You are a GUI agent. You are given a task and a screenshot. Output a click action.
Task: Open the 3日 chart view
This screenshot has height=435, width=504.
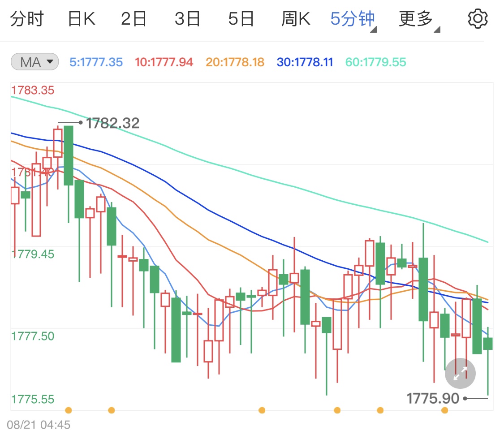[187, 18]
